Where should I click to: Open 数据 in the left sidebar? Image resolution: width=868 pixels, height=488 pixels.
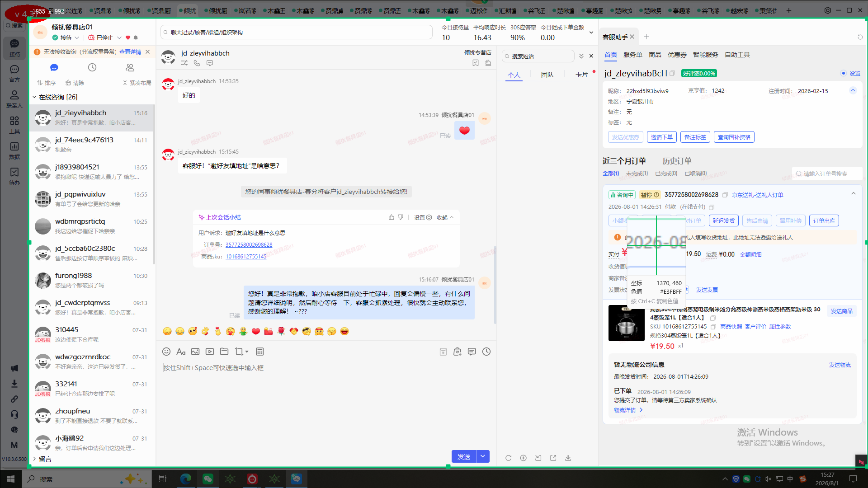tap(14, 150)
